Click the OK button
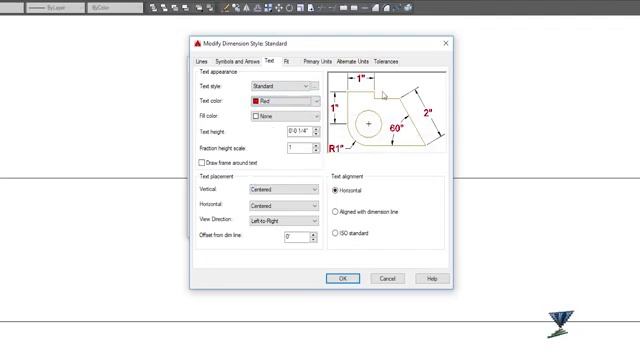The height and width of the screenshot is (360, 640). click(x=343, y=278)
